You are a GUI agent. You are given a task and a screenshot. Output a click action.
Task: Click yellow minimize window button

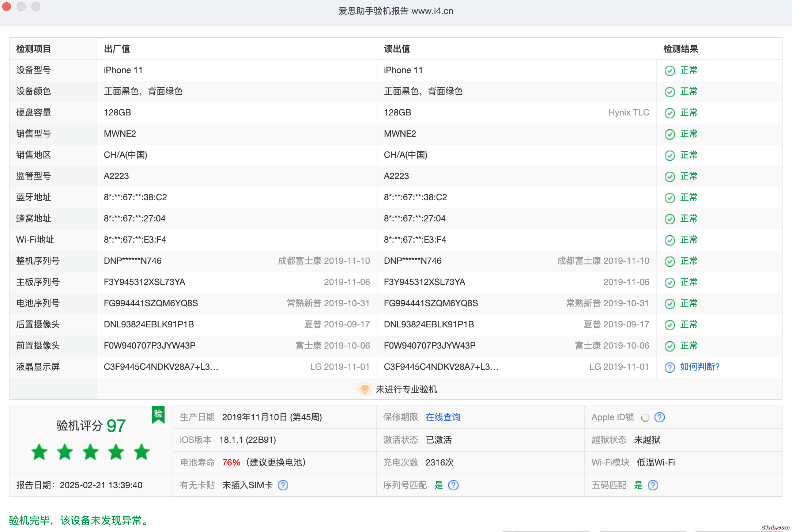21,6
